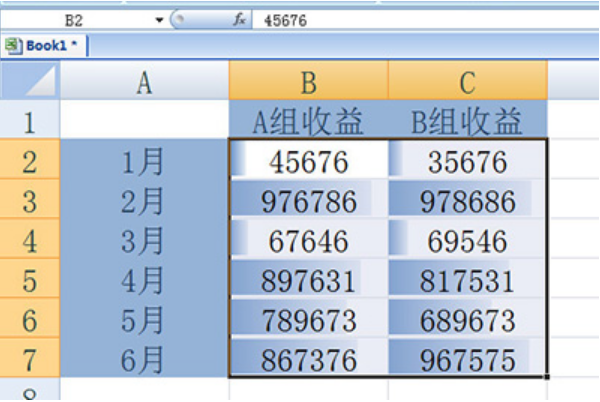Click the fill handle at selection corner

pyautogui.click(x=547, y=377)
